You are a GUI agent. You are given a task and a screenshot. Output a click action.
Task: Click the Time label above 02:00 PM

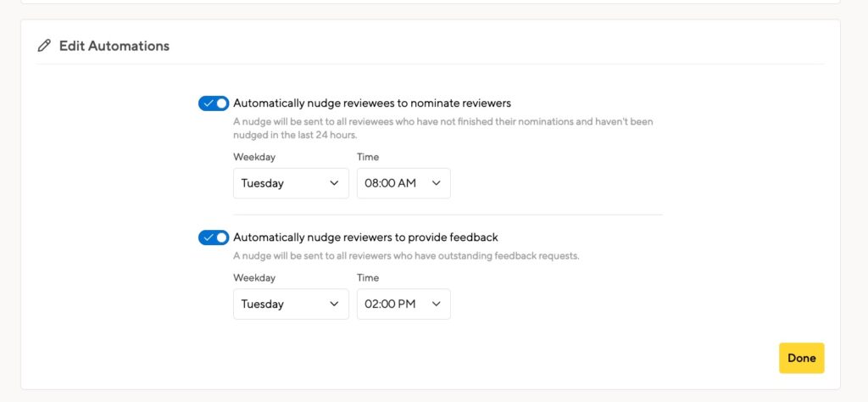pyautogui.click(x=368, y=278)
